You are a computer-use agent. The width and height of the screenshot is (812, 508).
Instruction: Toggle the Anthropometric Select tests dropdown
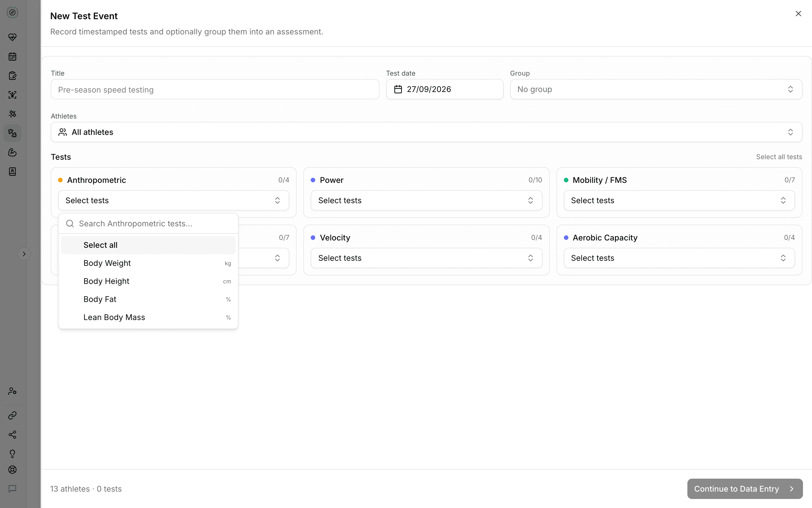click(x=173, y=201)
